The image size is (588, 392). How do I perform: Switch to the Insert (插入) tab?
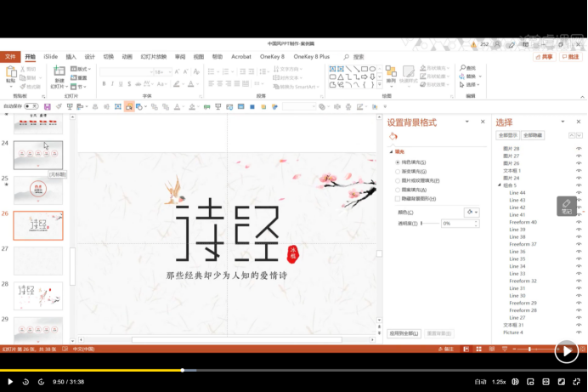[x=71, y=57]
